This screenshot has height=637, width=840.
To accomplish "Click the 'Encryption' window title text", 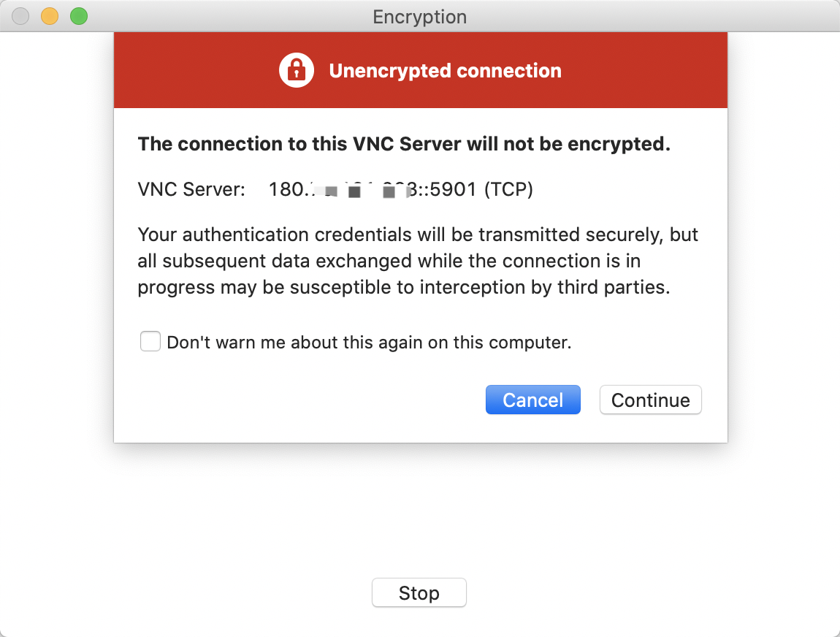I will (x=419, y=17).
